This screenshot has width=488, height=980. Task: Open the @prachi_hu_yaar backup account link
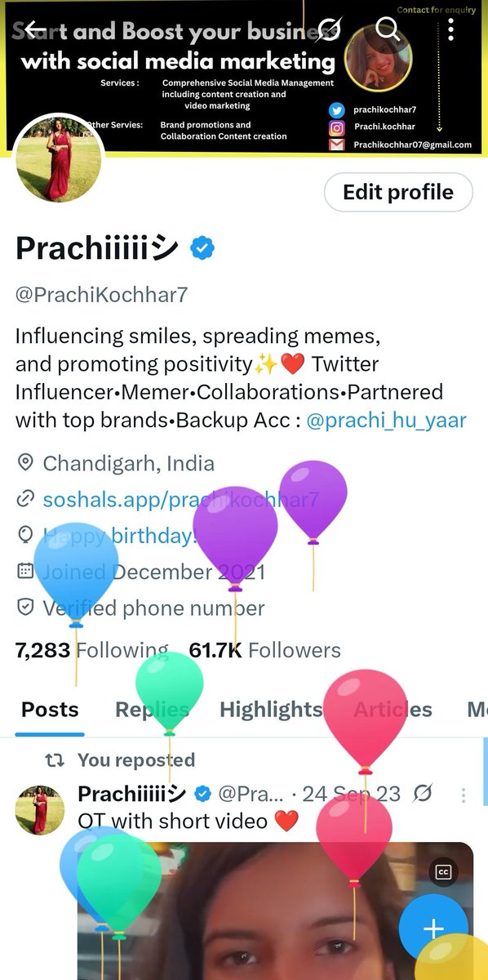tap(386, 421)
